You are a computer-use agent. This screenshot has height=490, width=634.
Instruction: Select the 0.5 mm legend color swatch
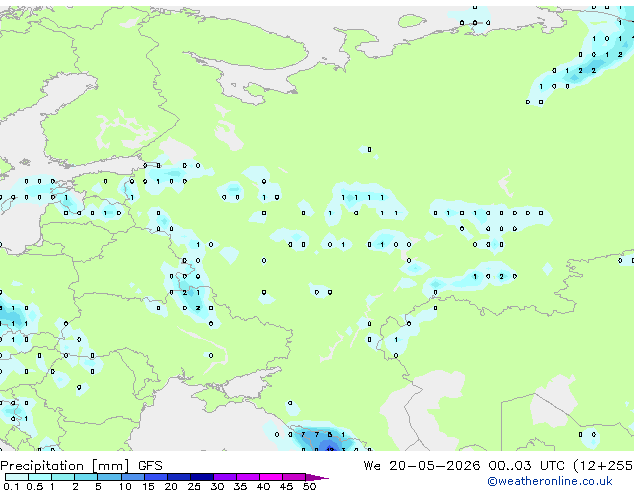(x=40, y=477)
